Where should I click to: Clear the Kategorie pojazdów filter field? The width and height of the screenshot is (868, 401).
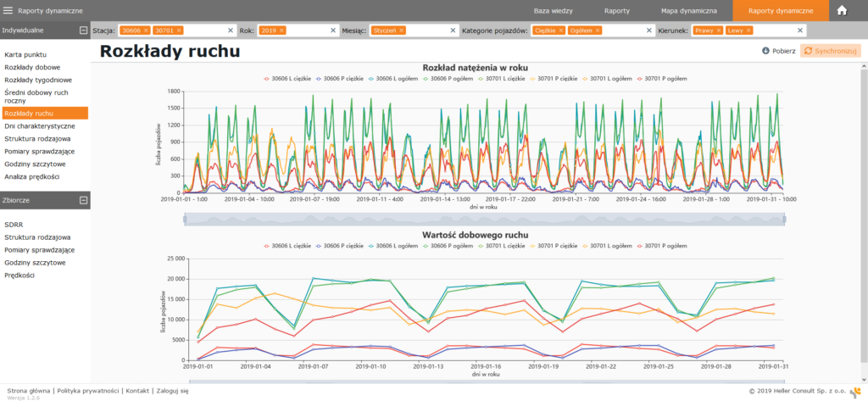649,31
